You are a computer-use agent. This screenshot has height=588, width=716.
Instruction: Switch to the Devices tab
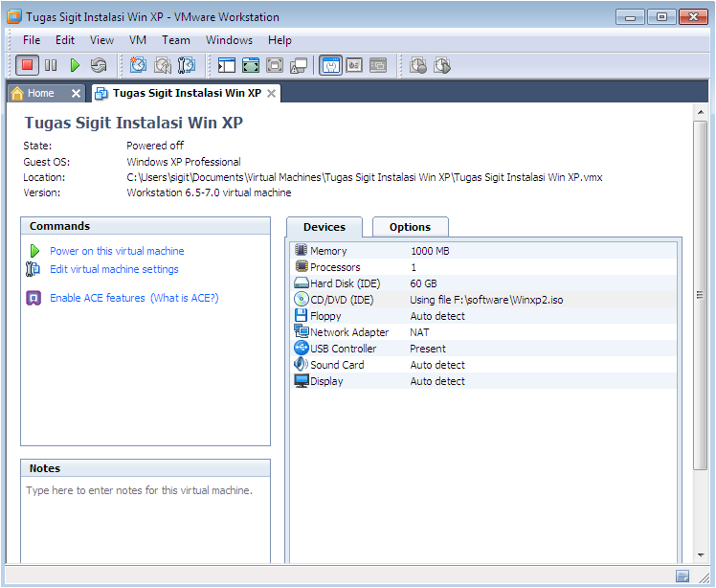[x=324, y=227]
